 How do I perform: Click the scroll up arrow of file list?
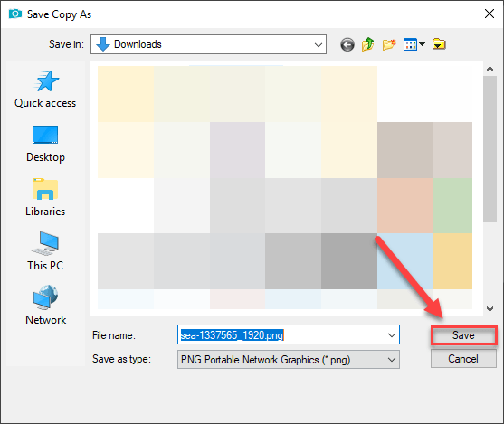(490, 69)
